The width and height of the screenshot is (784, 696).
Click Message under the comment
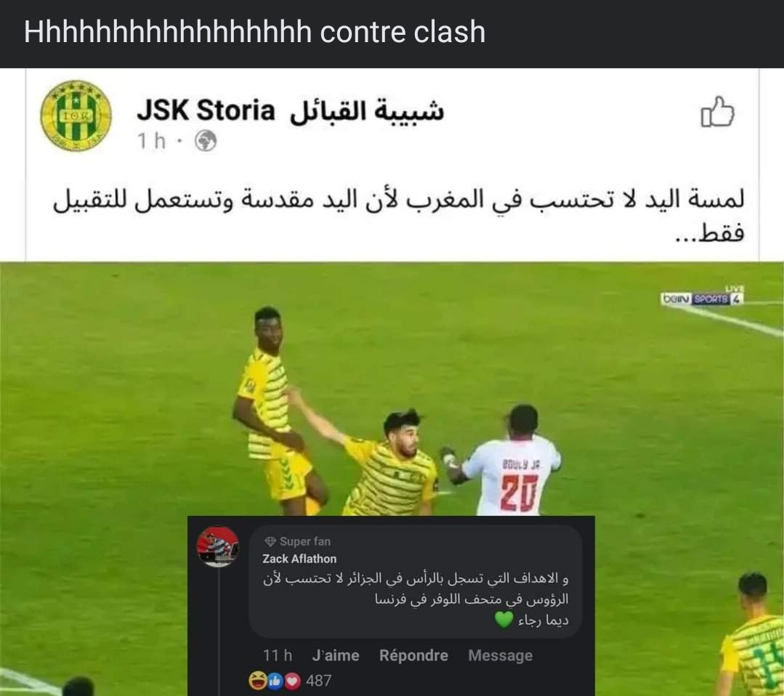tap(501, 655)
